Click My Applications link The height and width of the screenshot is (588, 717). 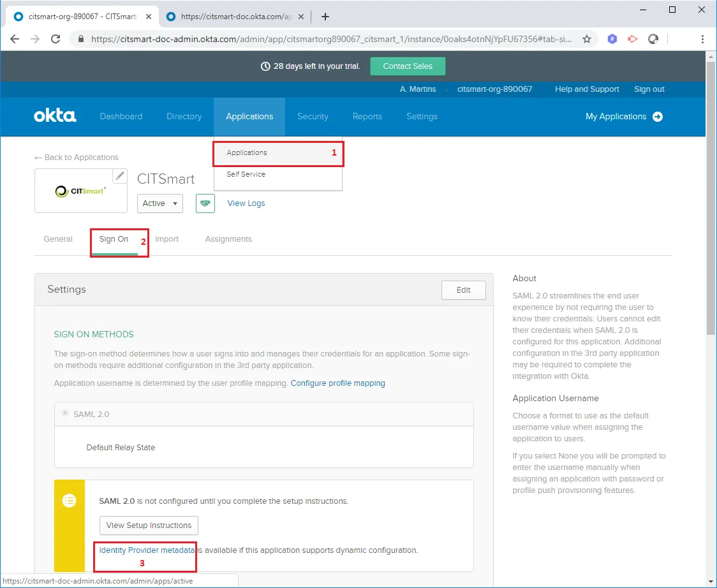pyautogui.click(x=616, y=117)
